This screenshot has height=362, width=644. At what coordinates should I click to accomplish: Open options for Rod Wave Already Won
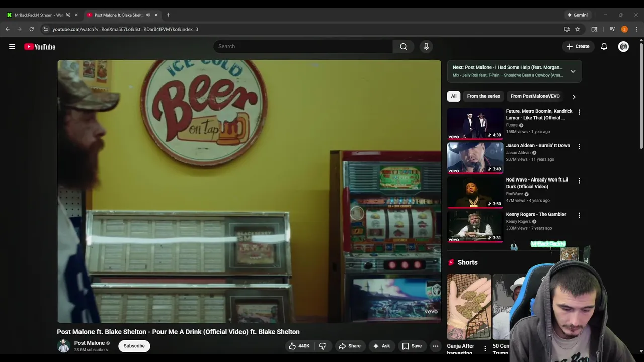coord(579,180)
